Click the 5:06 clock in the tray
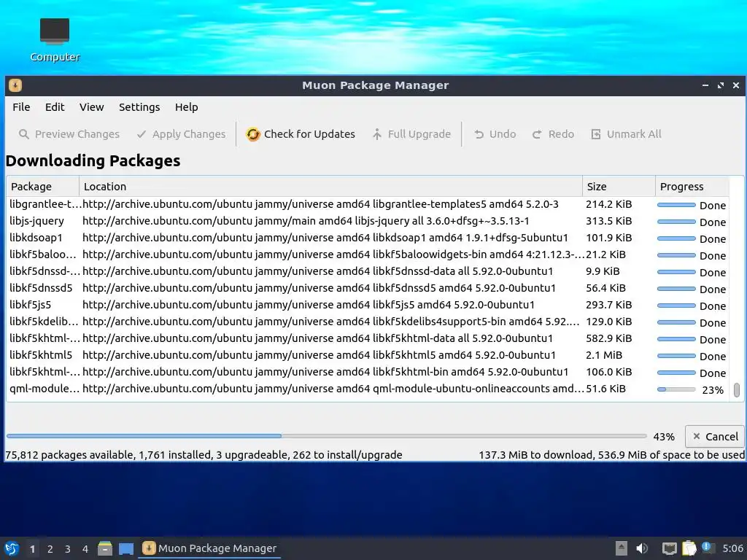This screenshot has width=747, height=560. coord(732,548)
